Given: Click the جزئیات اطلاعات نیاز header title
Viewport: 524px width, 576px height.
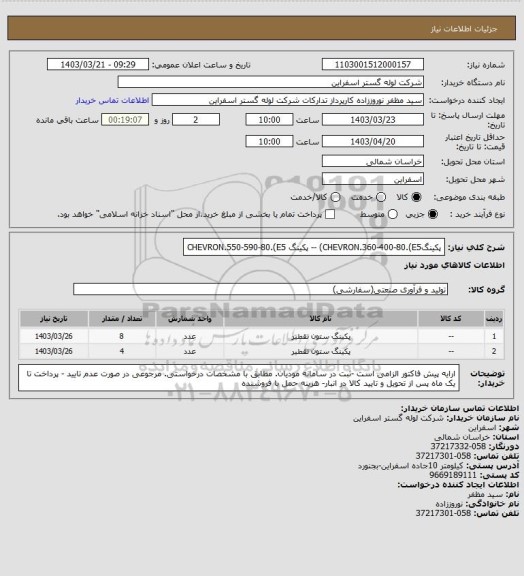Looking at the screenshot, I should click(464, 29).
